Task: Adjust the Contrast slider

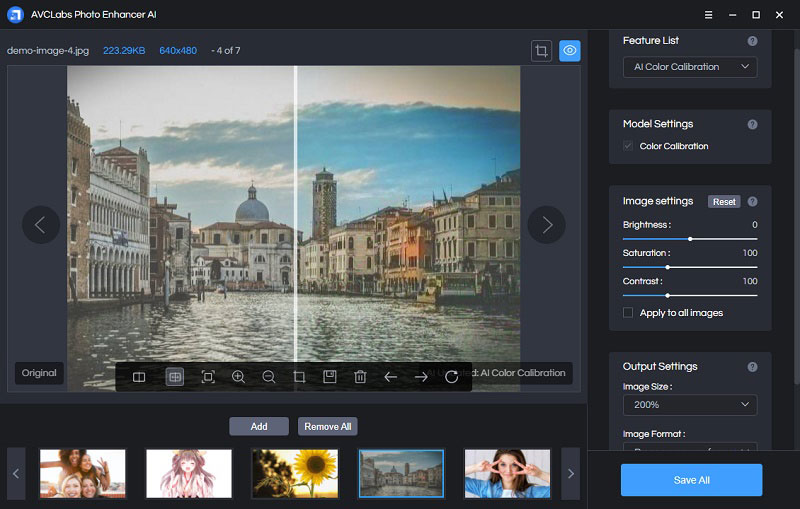Action: pyautogui.click(x=690, y=295)
